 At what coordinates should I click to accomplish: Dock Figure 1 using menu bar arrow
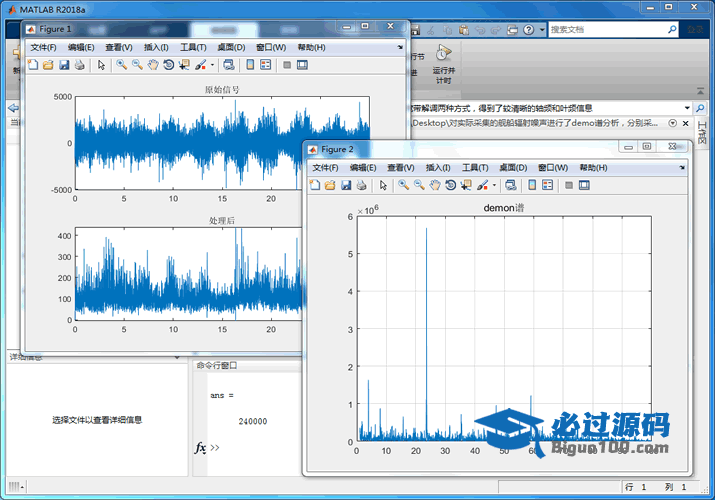coord(400,47)
